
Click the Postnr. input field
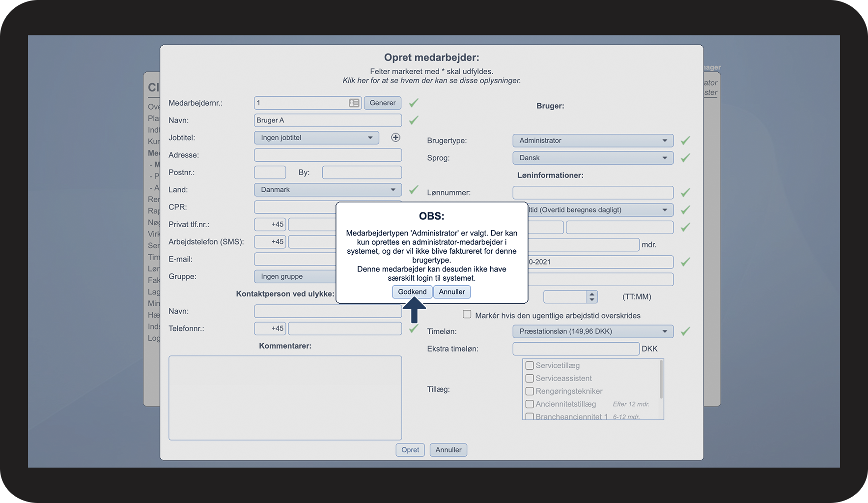pos(270,173)
